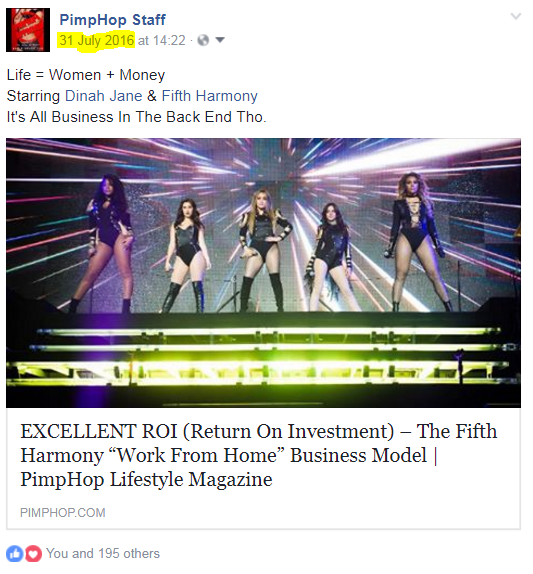Expand the audience selector arrow beside globe
This screenshot has height=574, width=533.
pyautogui.click(x=220, y=40)
